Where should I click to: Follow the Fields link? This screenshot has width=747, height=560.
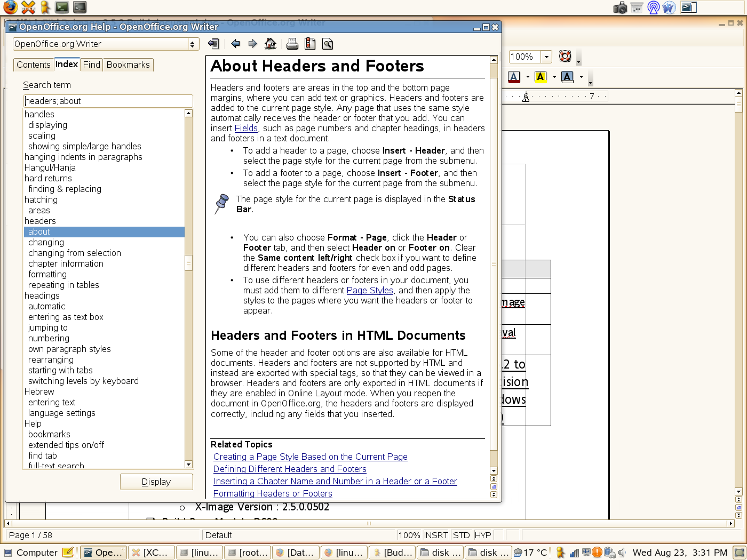246,128
